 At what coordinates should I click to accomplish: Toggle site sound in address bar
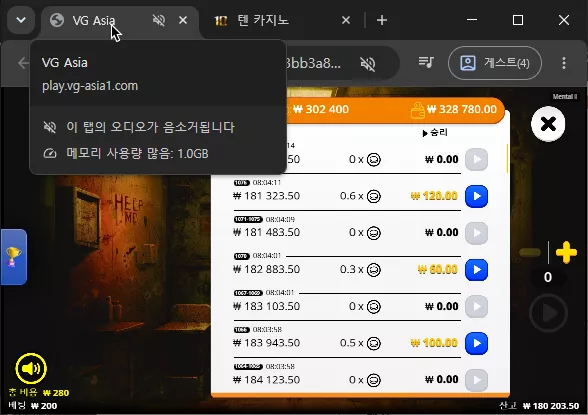[x=368, y=64]
